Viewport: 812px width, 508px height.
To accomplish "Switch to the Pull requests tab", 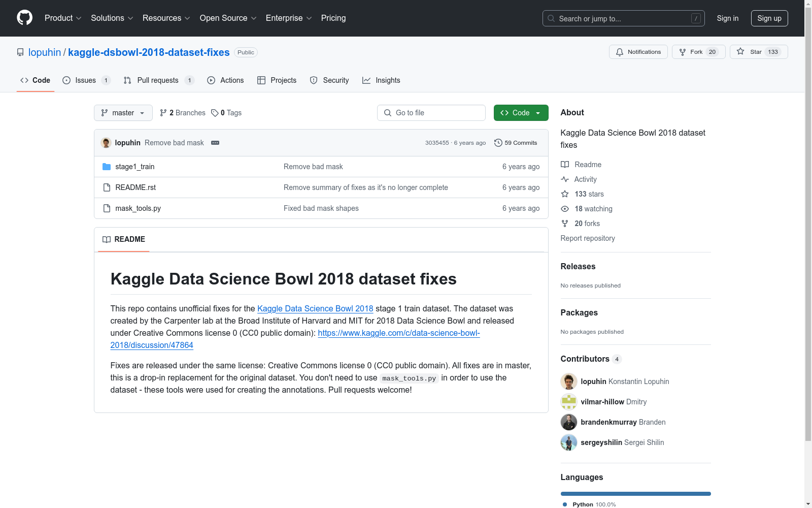I will coord(158,80).
